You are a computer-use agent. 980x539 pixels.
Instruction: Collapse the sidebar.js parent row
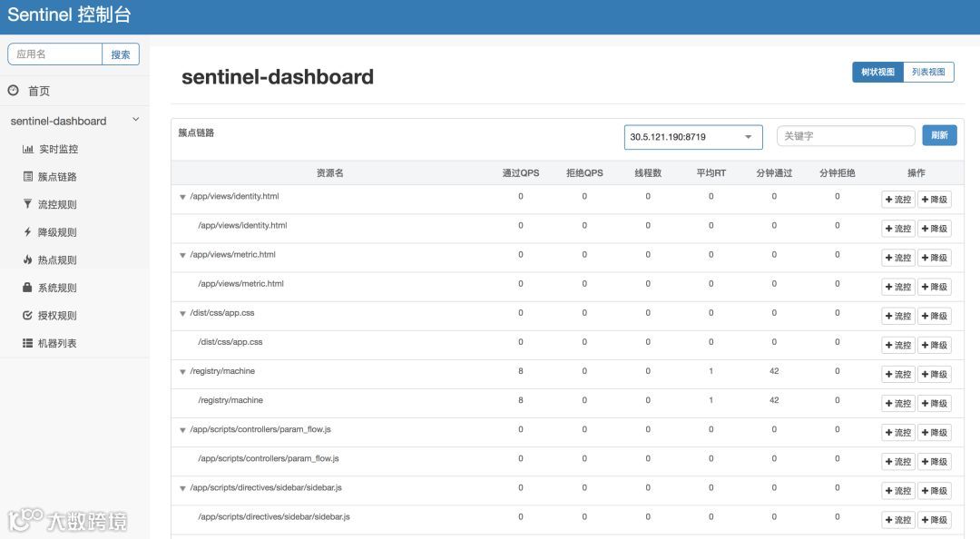[x=182, y=488]
